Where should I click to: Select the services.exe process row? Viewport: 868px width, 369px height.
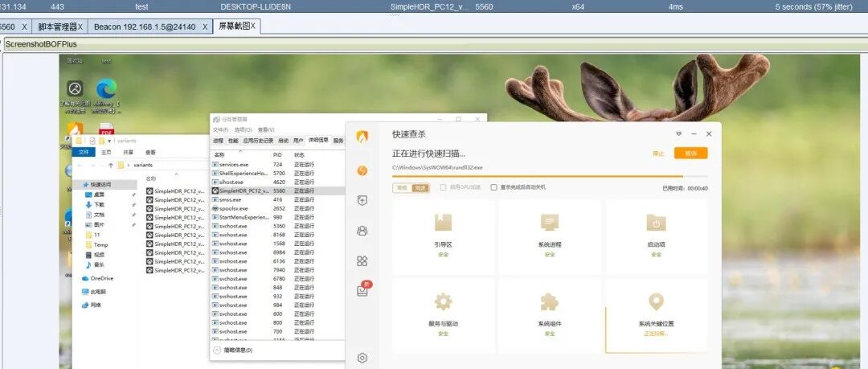pos(278,165)
